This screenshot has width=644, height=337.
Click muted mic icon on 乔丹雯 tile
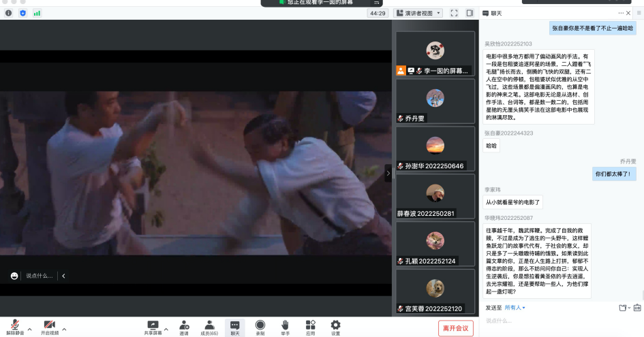point(400,118)
